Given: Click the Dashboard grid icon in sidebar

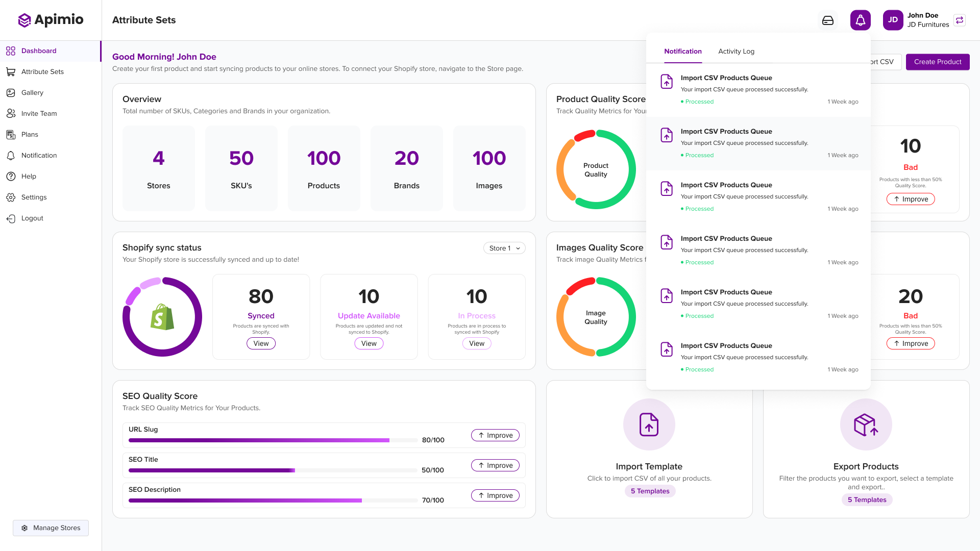Looking at the screenshot, I should pyautogui.click(x=11, y=51).
